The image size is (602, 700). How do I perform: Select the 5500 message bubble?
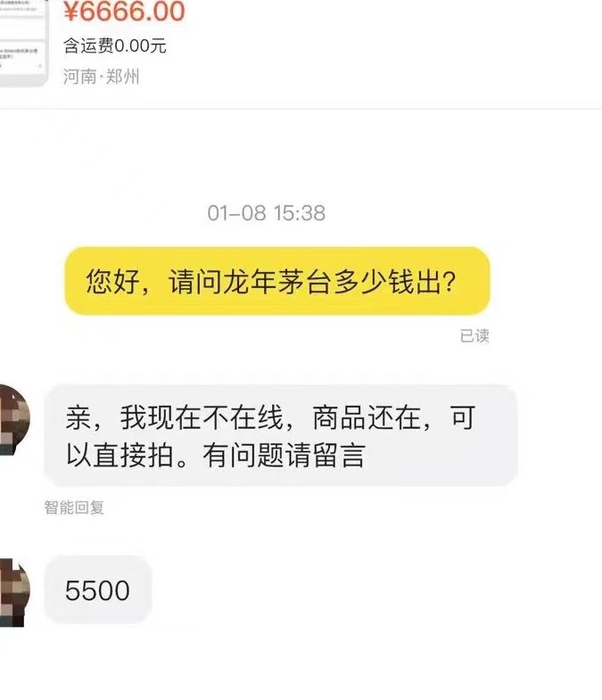(98, 589)
